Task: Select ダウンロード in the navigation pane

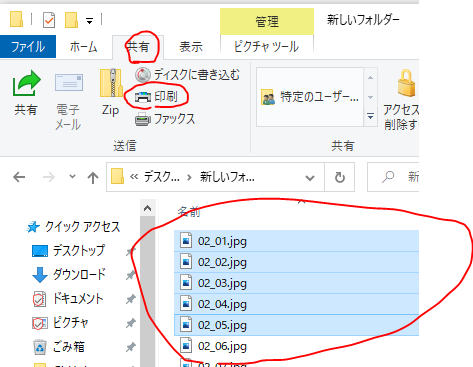Action: (x=79, y=275)
